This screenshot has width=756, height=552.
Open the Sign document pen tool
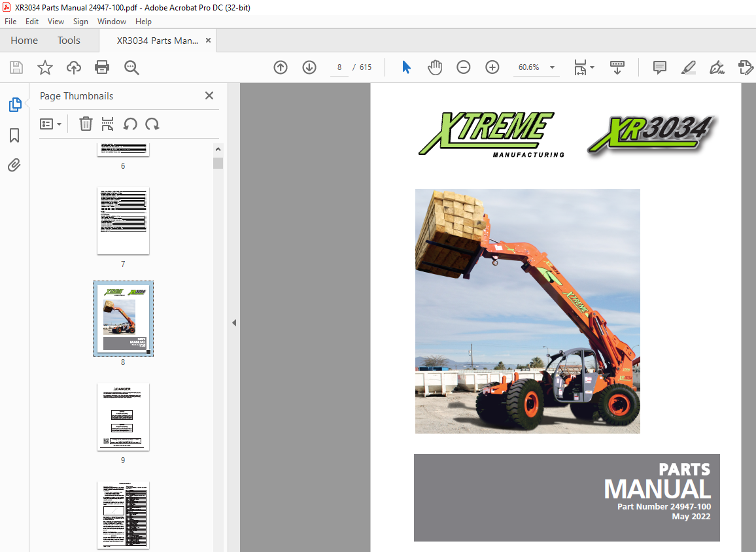pyautogui.click(x=717, y=67)
